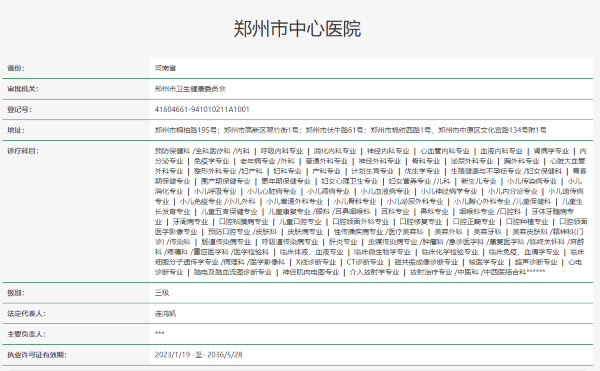Select the province value 河南省

(x=165, y=68)
